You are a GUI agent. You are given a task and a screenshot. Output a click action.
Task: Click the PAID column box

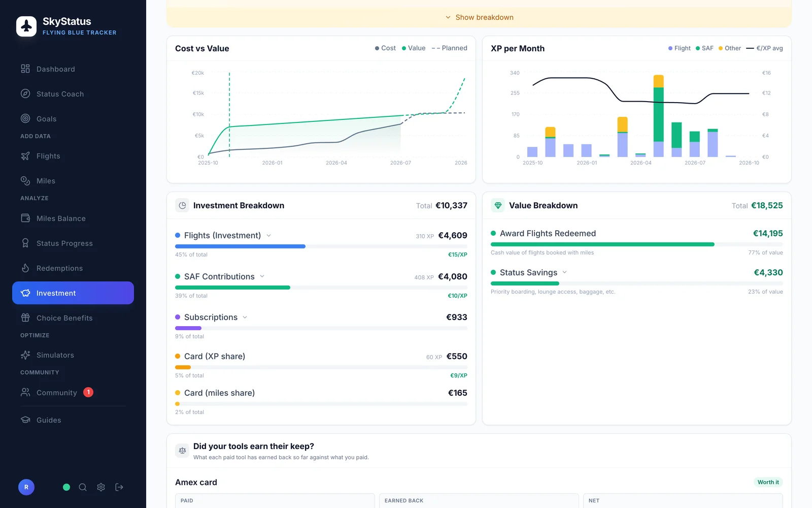click(x=275, y=500)
